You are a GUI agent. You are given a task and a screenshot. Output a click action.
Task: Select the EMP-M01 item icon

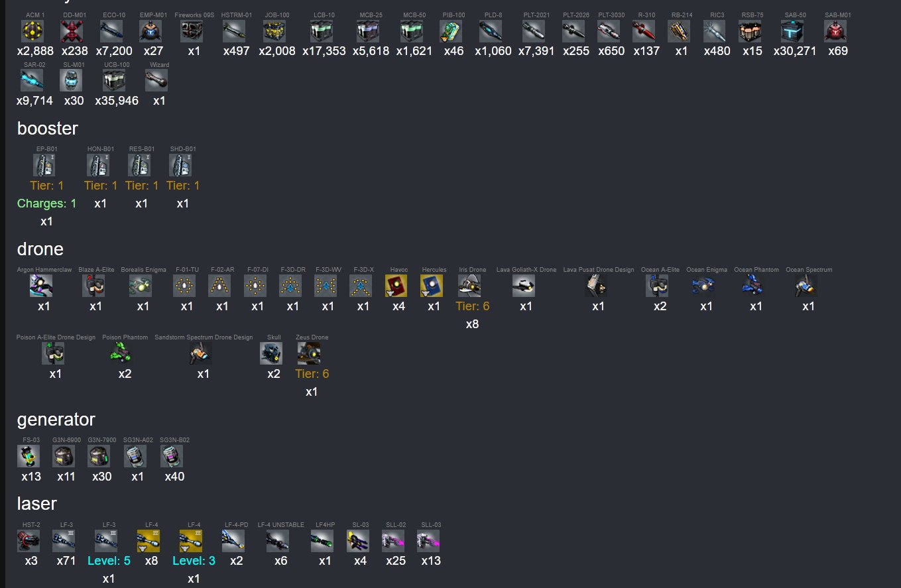(x=150, y=31)
